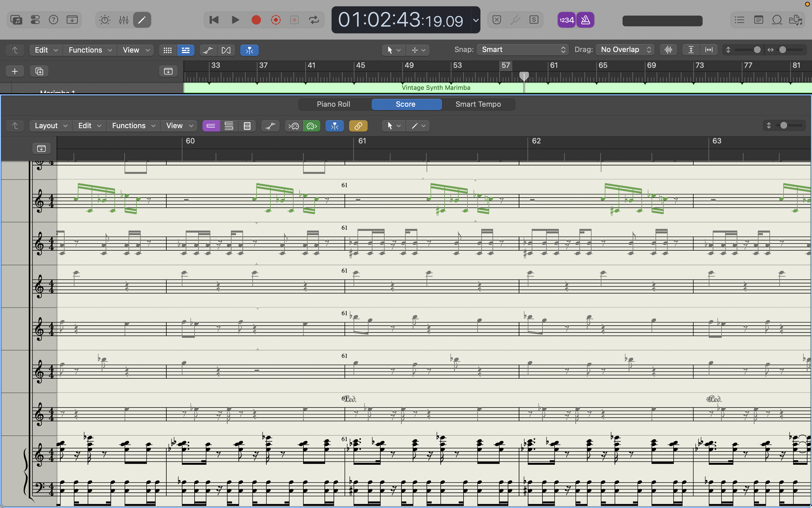Toggle Score editor automation button
The image size is (812, 508).
coord(270,126)
